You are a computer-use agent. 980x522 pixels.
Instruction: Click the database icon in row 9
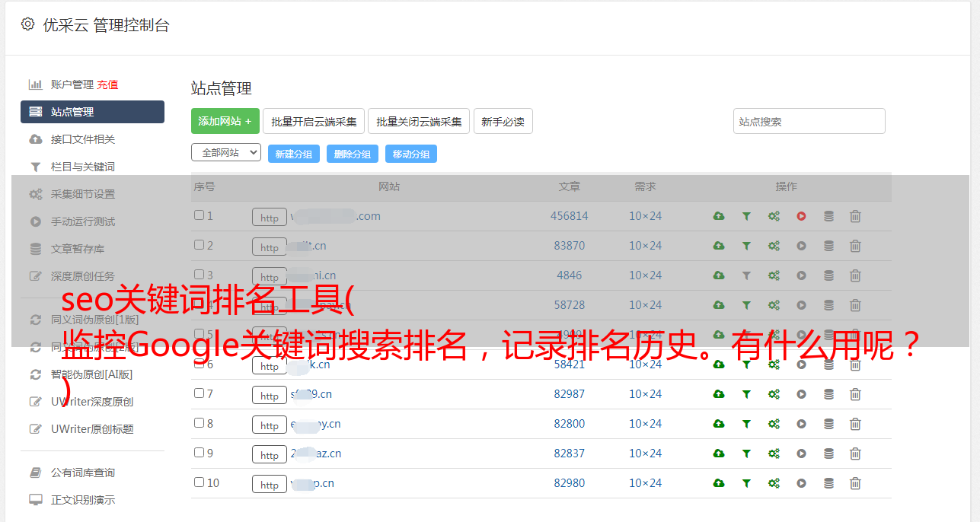828,454
